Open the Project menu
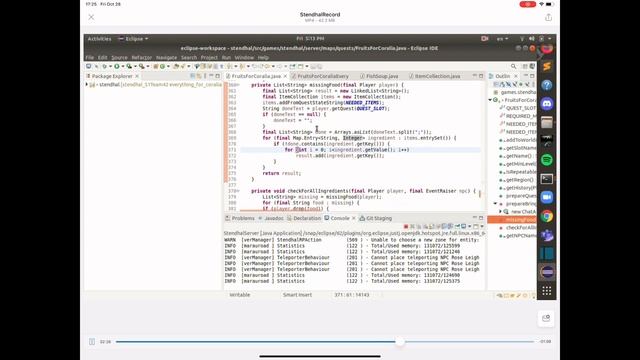 [x=209, y=58]
